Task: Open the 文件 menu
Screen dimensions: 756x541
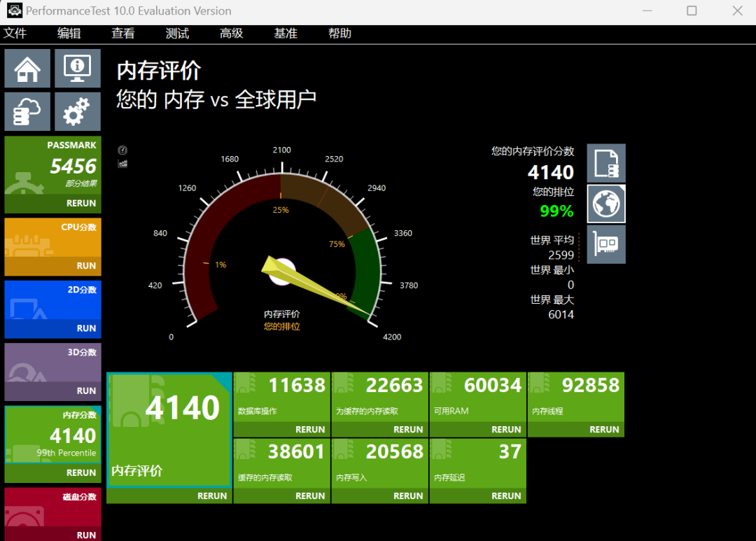Action: tap(15, 34)
